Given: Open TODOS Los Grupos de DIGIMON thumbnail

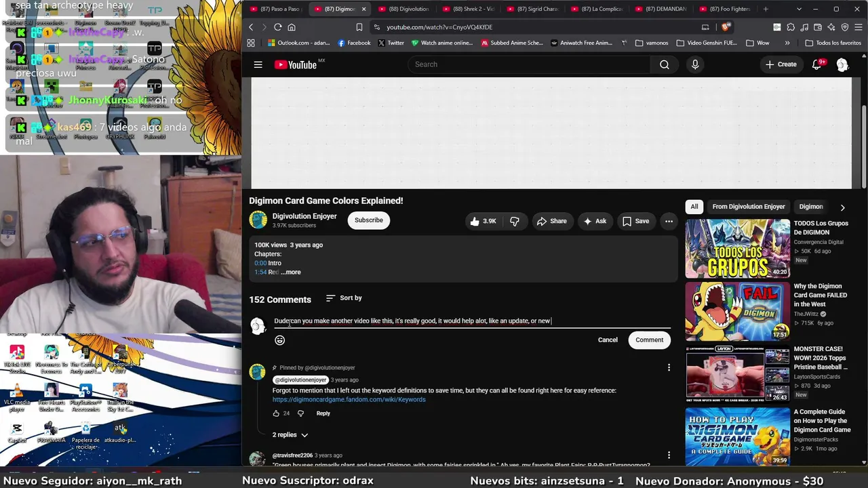Looking at the screenshot, I should (738, 249).
